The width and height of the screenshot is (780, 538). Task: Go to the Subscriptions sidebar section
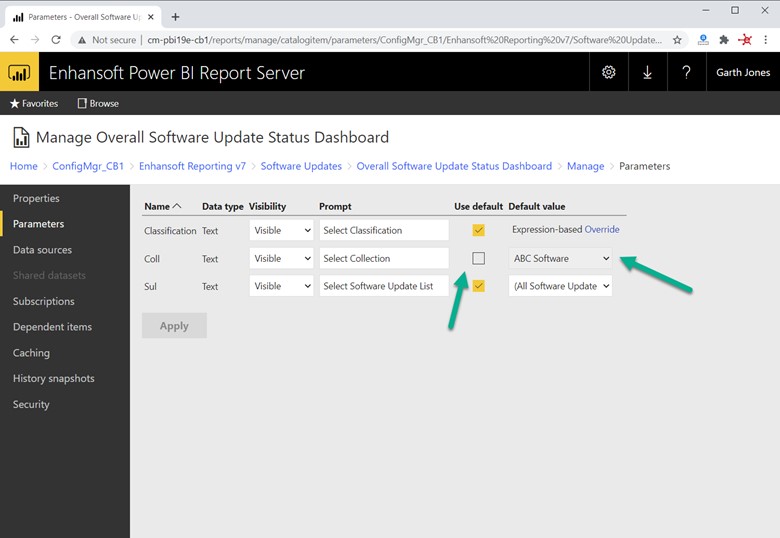[x=44, y=301]
